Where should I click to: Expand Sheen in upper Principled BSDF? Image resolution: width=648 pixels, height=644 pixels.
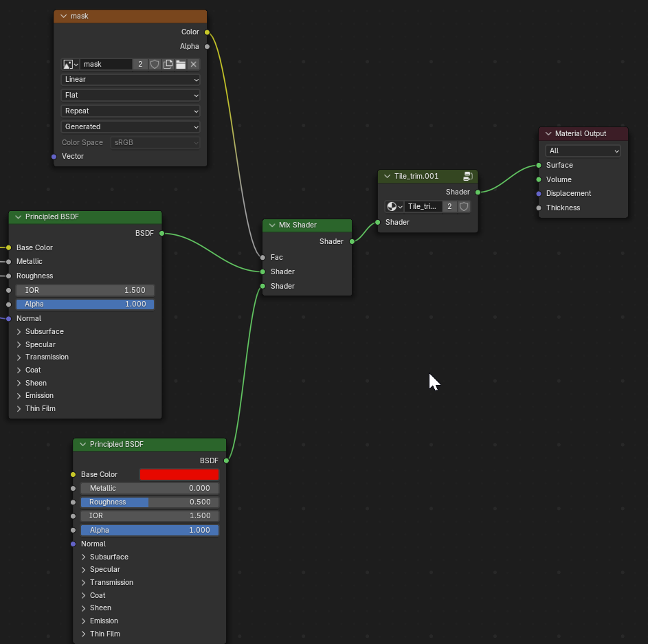(x=19, y=384)
